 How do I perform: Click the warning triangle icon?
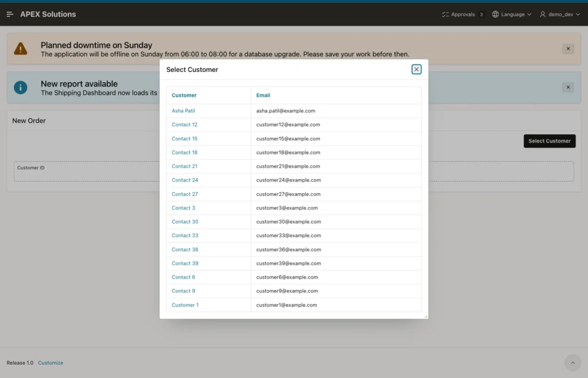click(21, 49)
